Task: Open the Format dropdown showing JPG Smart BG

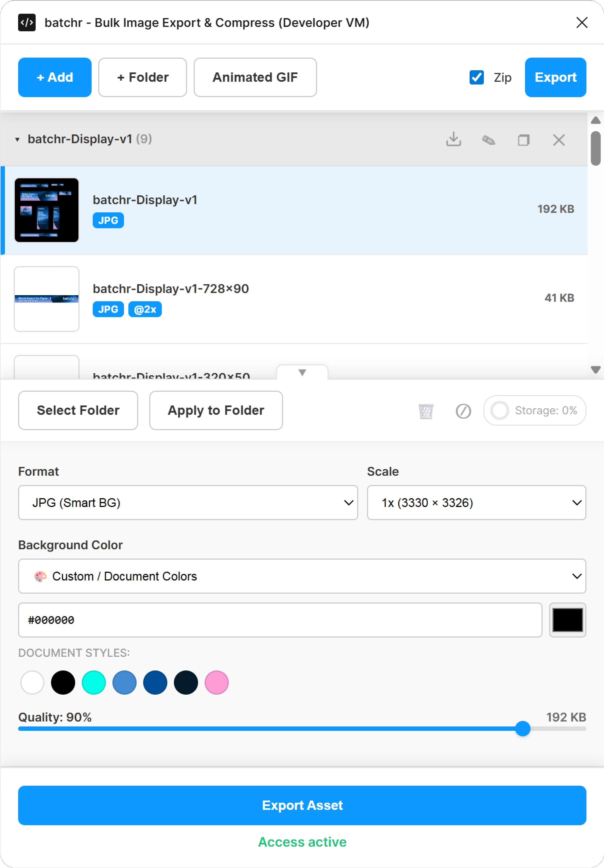Action: [187, 502]
